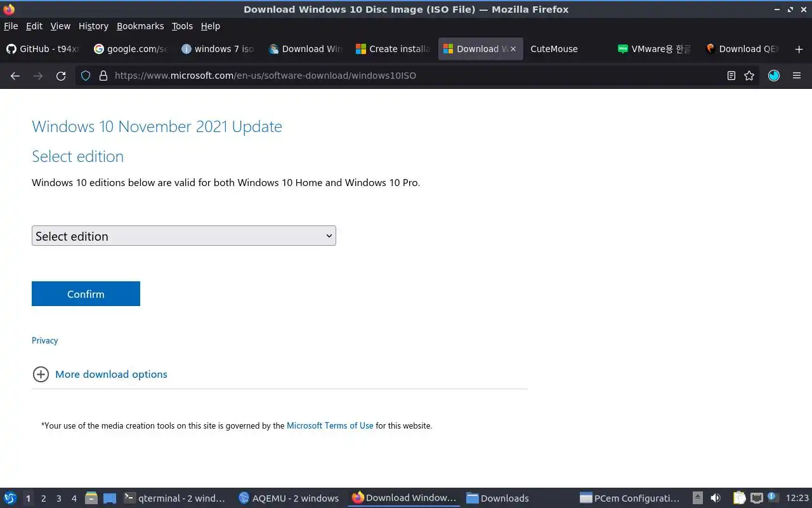The height and width of the screenshot is (508, 812).
Task: Click the removable media eject tray icon
Action: click(x=697, y=498)
